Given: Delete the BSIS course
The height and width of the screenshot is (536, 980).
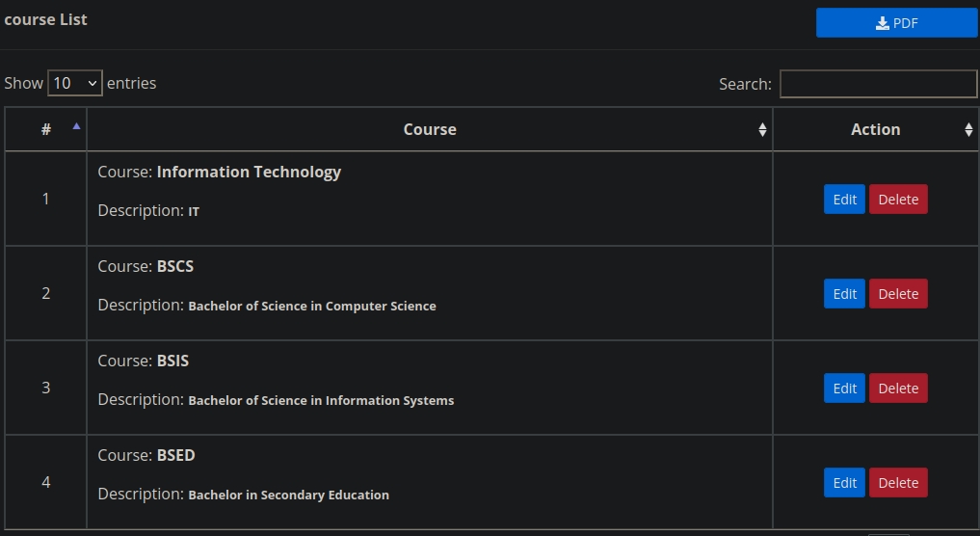Looking at the screenshot, I should [898, 389].
